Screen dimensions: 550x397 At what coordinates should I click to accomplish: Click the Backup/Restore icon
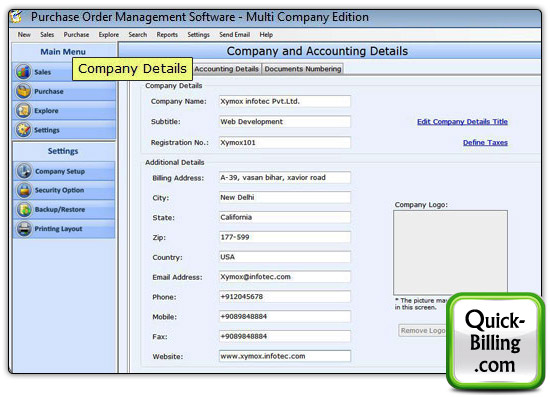coord(24,209)
